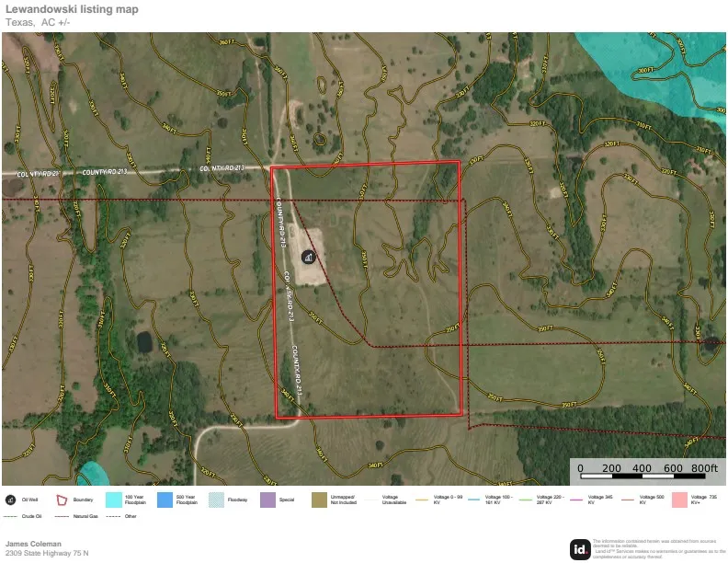Click the Natural Gas legend entry
Viewport: 728px width, 563px height.
(76, 517)
